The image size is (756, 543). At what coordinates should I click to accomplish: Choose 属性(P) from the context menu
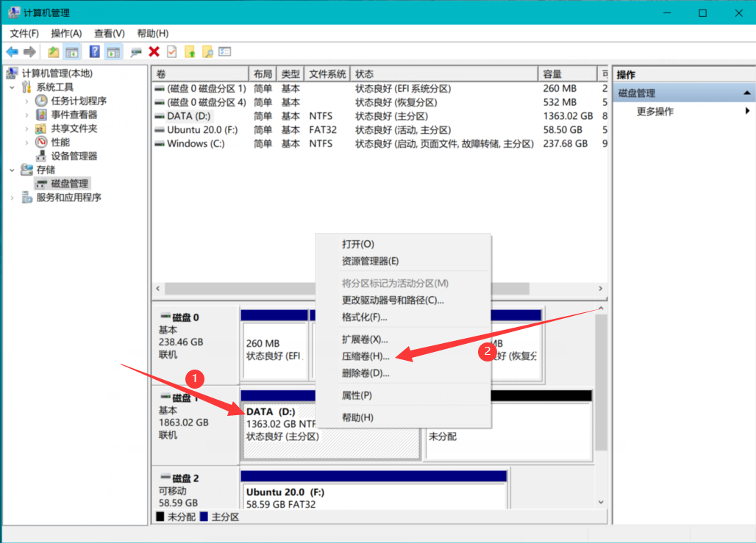pos(404,395)
